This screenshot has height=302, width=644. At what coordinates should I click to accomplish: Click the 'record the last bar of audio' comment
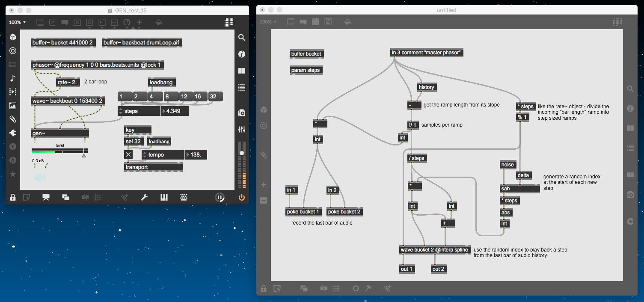click(322, 223)
